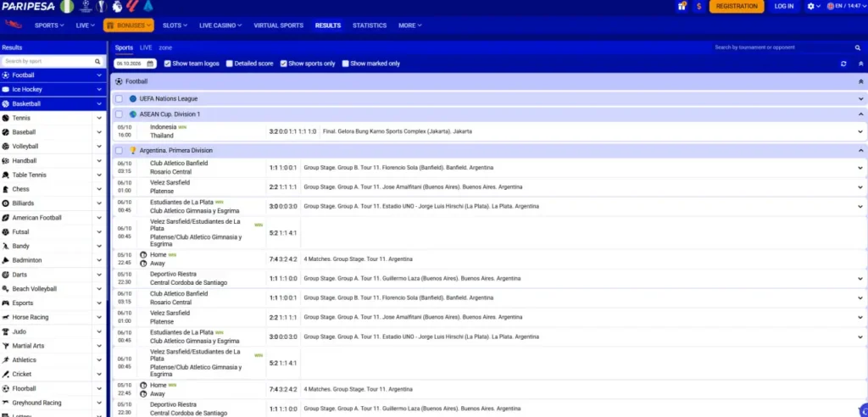Click the tournament or opponent search field
This screenshot has width=868, height=417.
[788, 47]
